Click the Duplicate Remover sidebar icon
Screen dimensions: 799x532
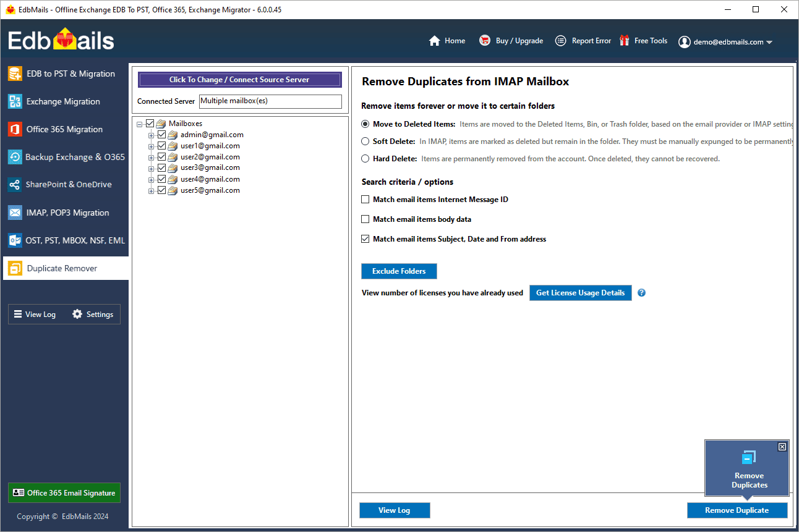point(15,268)
